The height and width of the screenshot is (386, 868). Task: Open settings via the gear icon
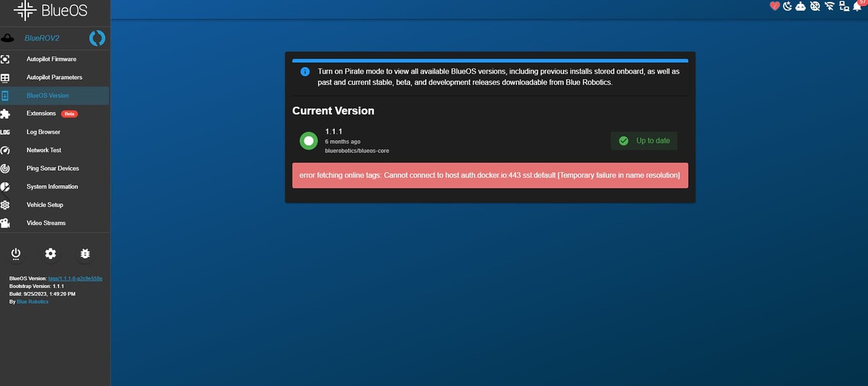pyautogui.click(x=50, y=253)
